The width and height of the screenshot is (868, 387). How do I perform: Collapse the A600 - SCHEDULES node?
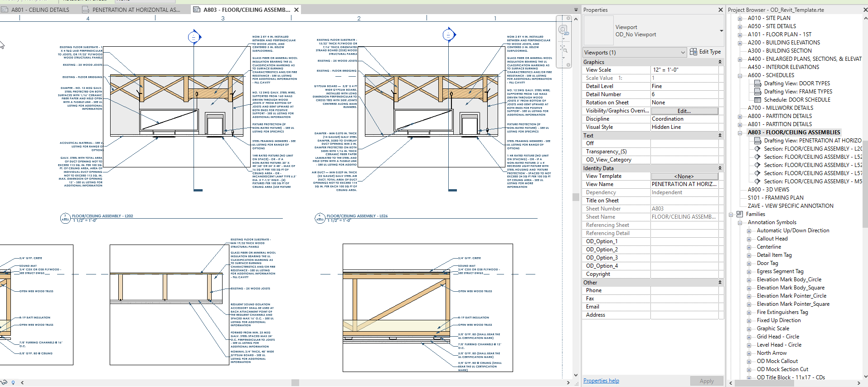740,76
